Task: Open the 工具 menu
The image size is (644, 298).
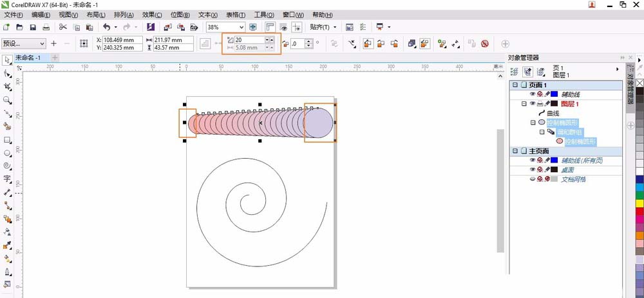Action: coord(263,15)
